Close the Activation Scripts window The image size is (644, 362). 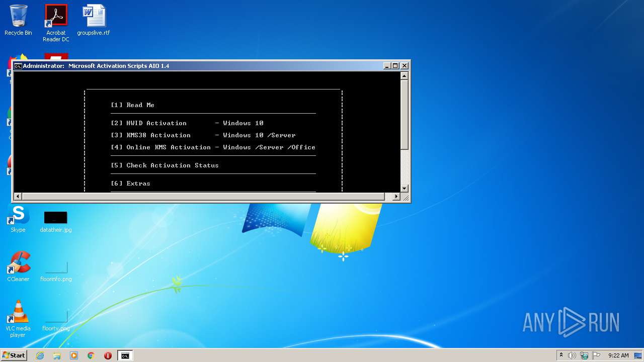coord(405,66)
